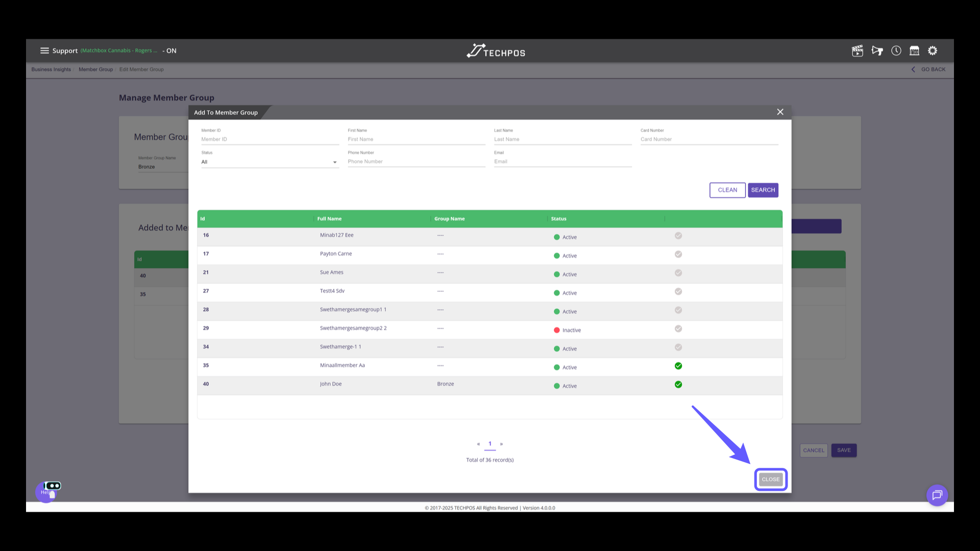The image size is (980, 551).
Task: Go to the next results page arrow
Action: (501, 444)
